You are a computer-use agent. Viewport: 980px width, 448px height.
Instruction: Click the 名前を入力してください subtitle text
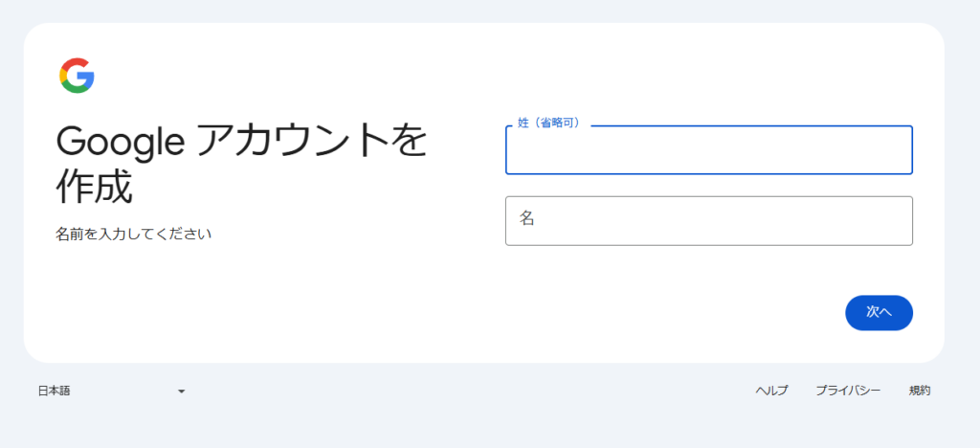pyautogui.click(x=134, y=235)
